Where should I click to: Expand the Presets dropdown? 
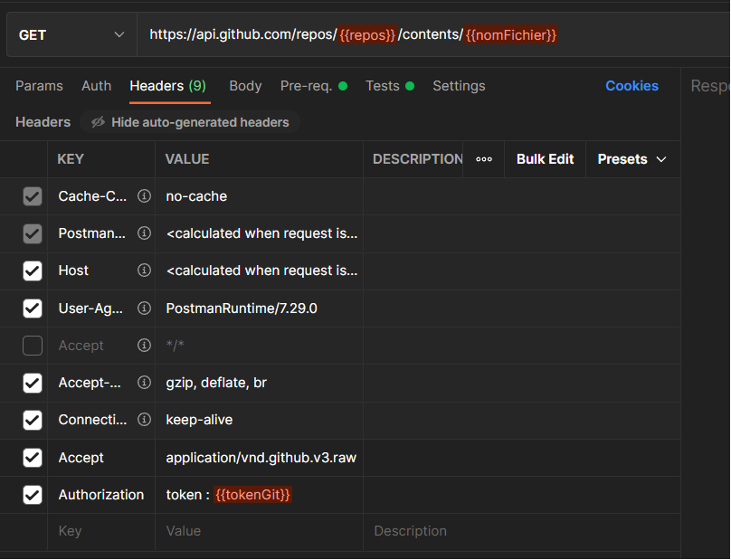[631, 159]
